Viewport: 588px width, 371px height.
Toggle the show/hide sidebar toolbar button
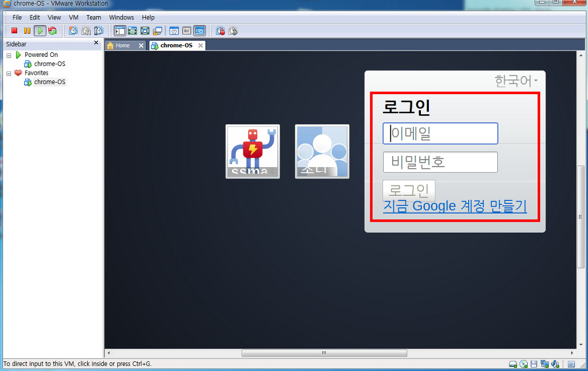(119, 31)
